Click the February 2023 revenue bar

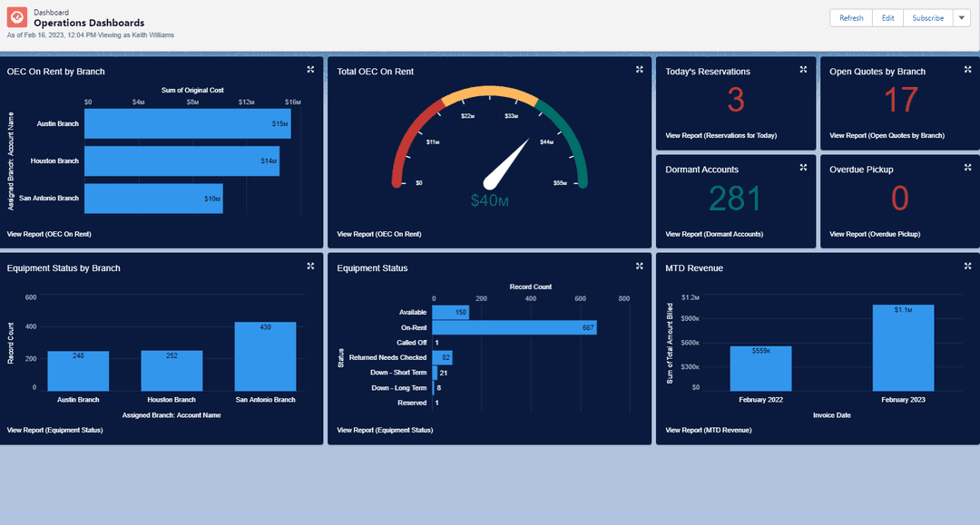coord(903,347)
